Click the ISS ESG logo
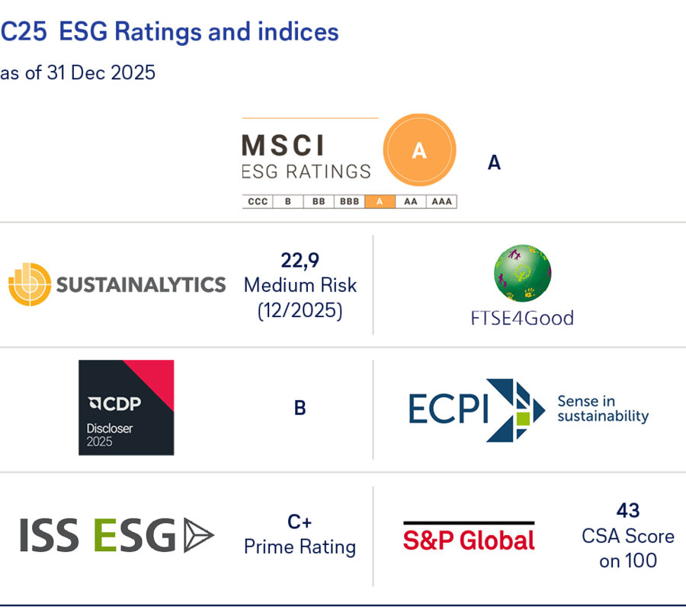Image resolution: width=686 pixels, height=616 pixels. [117, 536]
